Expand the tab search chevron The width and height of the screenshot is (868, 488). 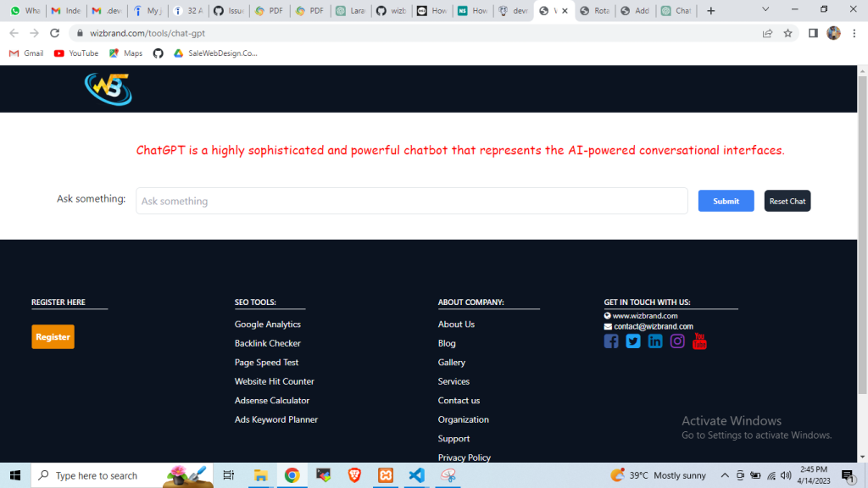tap(765, 10)
